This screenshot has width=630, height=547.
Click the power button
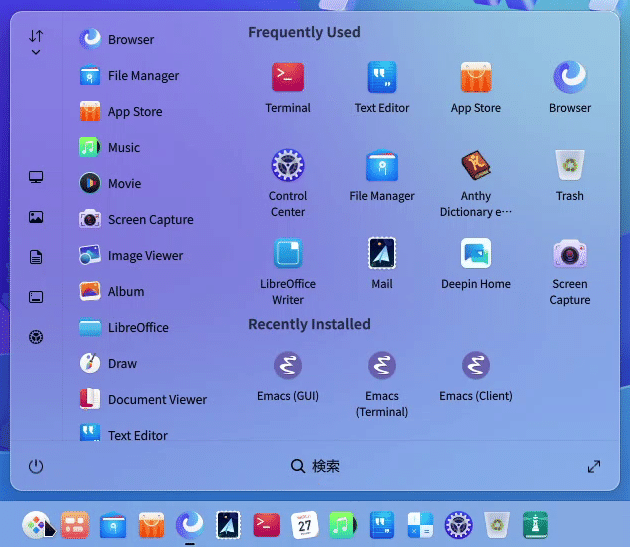point(36,466)
